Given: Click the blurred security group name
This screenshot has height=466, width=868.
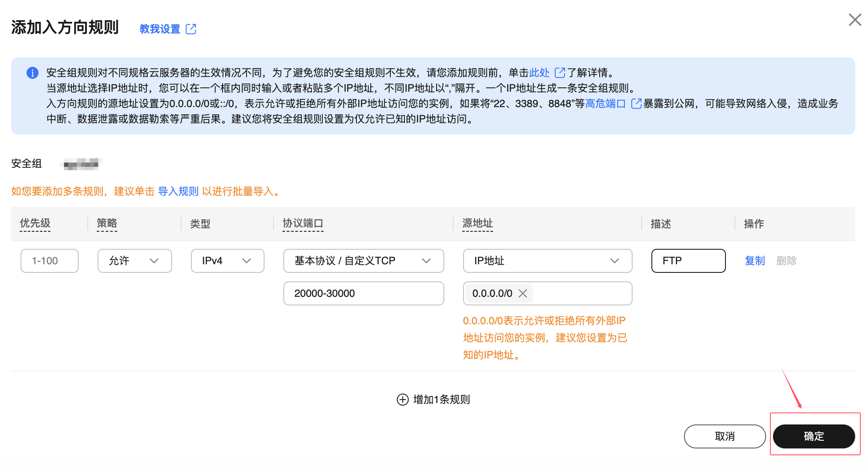Looking at the screenshot, I should 81,164.
